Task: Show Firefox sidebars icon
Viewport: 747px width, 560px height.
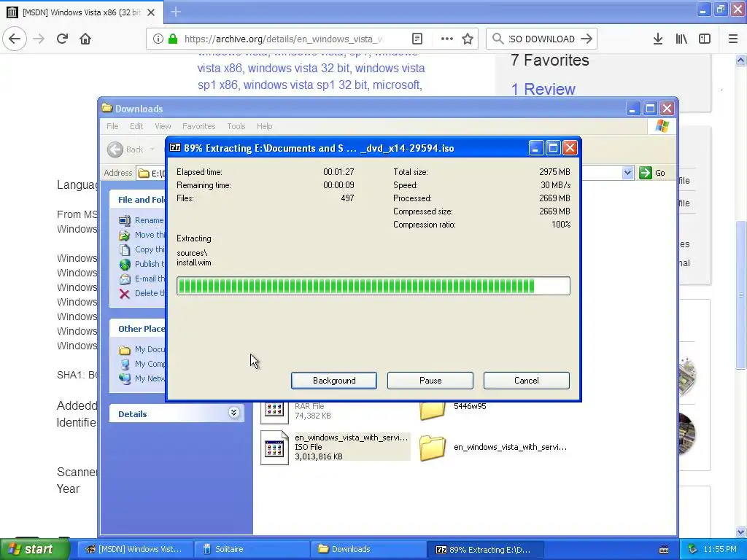Action: (705, 39)
